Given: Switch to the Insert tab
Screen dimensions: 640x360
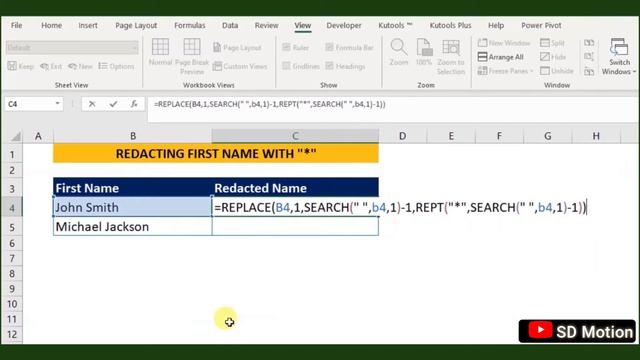Looking at the screenshot, I should (88, 25).
